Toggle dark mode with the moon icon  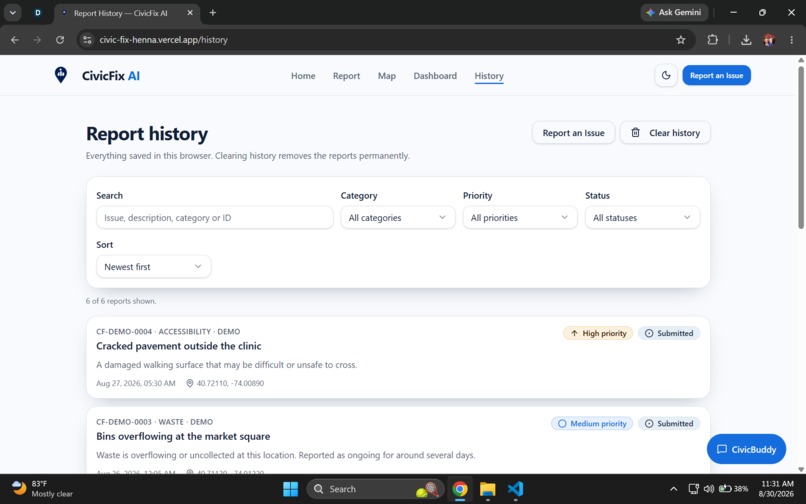pos(666,76)
